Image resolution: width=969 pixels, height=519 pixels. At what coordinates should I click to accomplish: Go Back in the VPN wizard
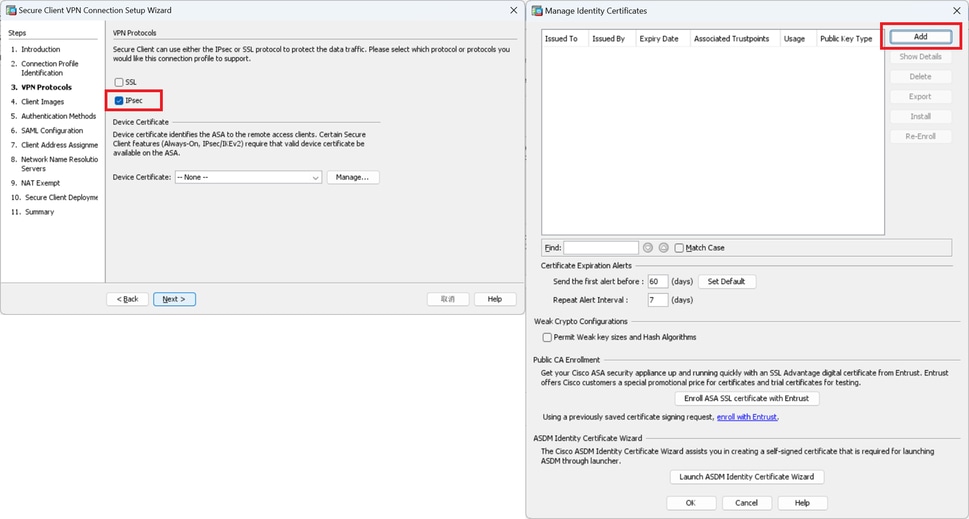pyautogui.click(x=127, y=299)
